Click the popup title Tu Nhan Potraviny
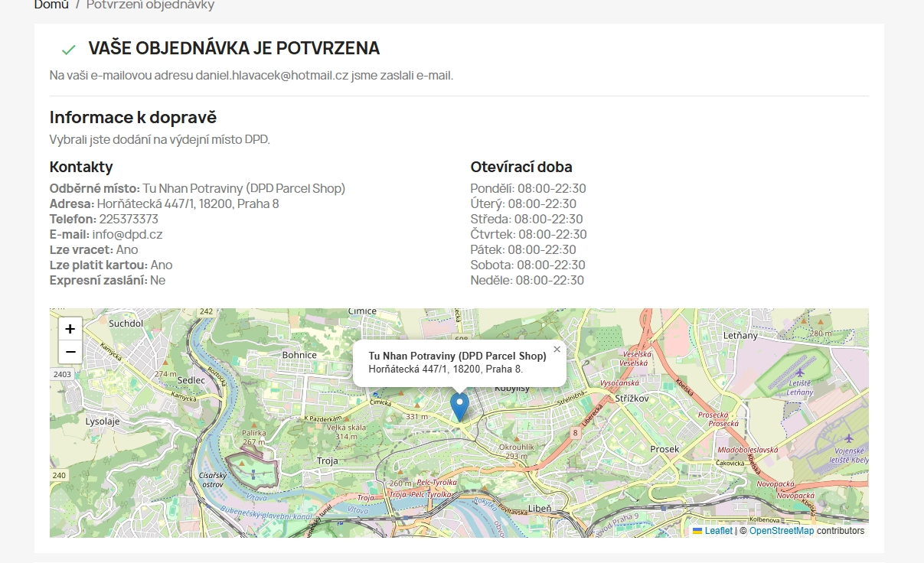The height and width of the screenshot is (563, 924). [457, 356]
